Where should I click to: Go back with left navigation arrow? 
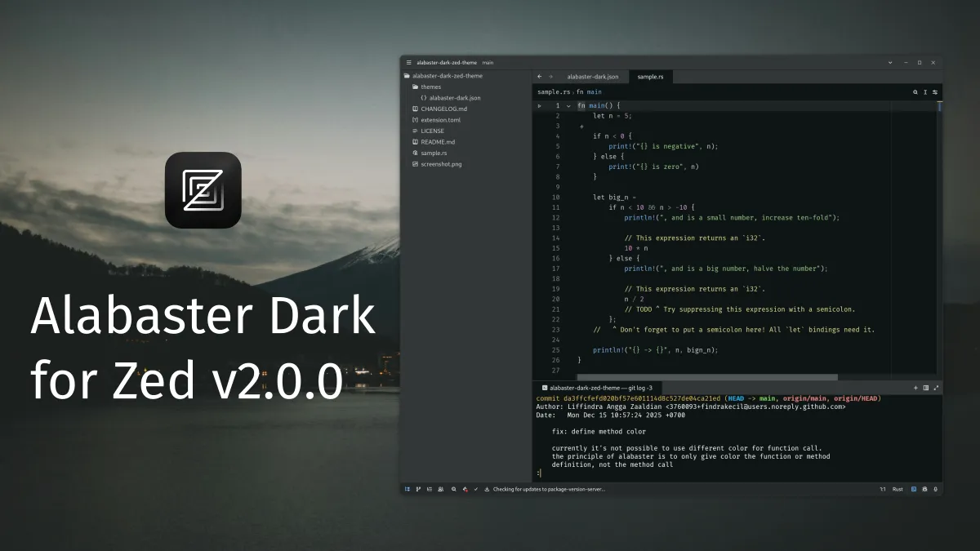pyautogui.click(x=540, y=77)
